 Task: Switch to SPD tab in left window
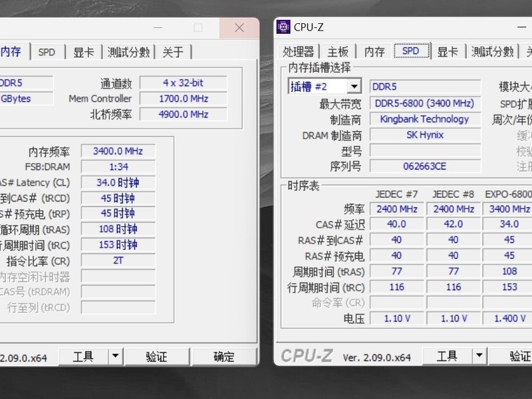47,53
